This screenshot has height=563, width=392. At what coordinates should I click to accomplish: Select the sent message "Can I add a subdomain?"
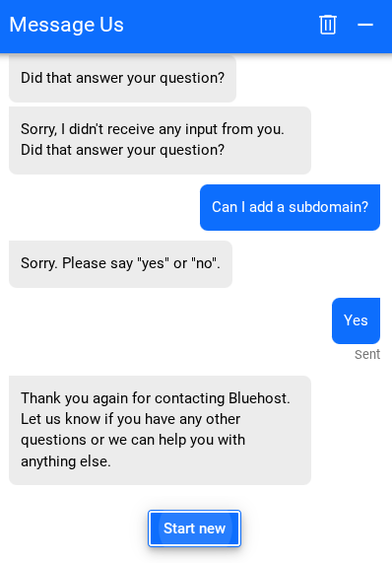point(290,207)
